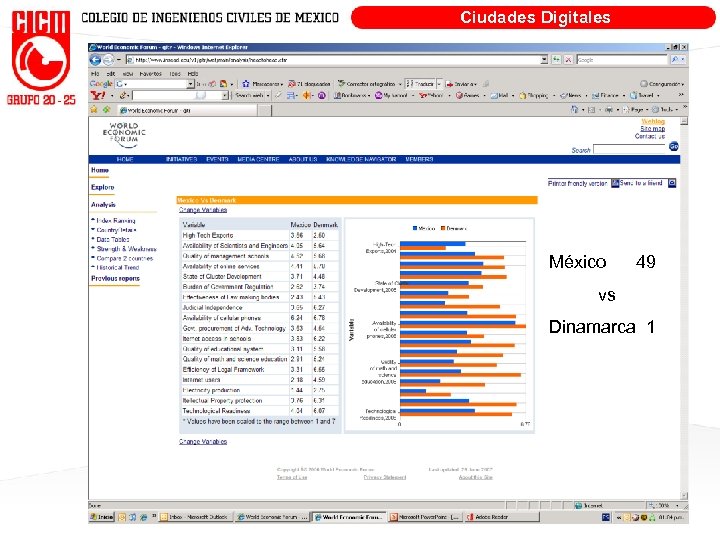Screen dimensions: 720x540
Task: Click the Weblog link at top right
Action: coord(653,122)
